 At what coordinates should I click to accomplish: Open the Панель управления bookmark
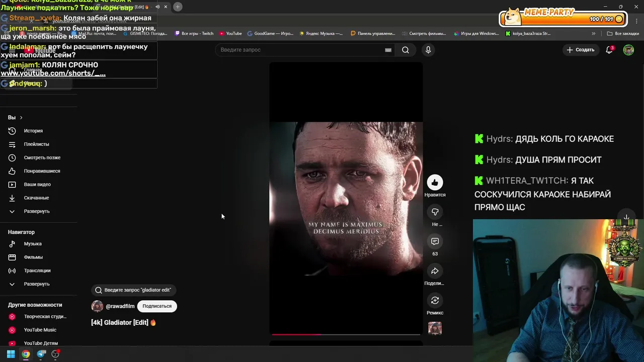pyautogui.click(x=373, y=34)
